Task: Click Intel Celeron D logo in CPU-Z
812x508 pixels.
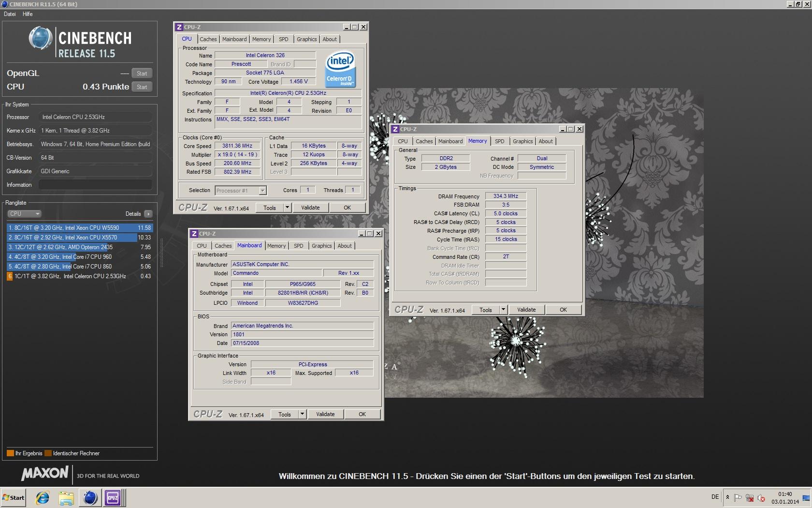Action: (x=340, y=69)
